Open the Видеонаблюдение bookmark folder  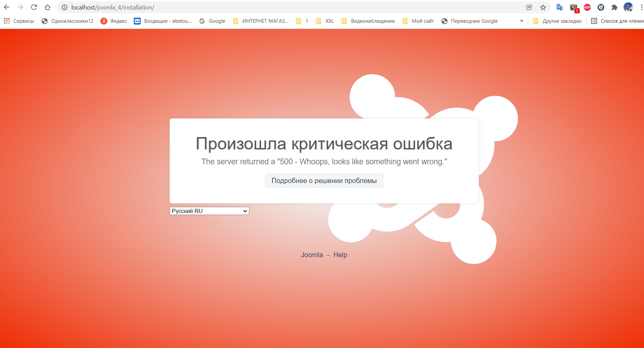tap(368, 21)
